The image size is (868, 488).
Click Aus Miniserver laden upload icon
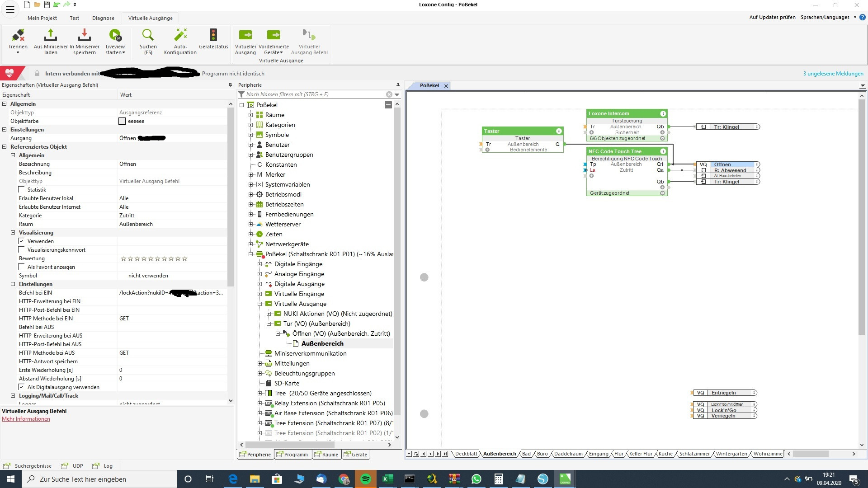[51, 36]
